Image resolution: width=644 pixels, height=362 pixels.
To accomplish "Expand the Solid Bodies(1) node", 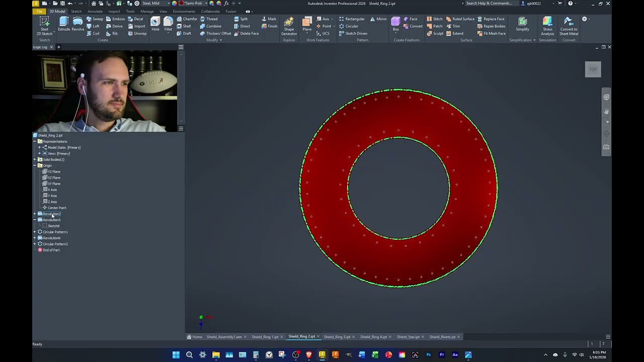I will click(x=35, y=159).
